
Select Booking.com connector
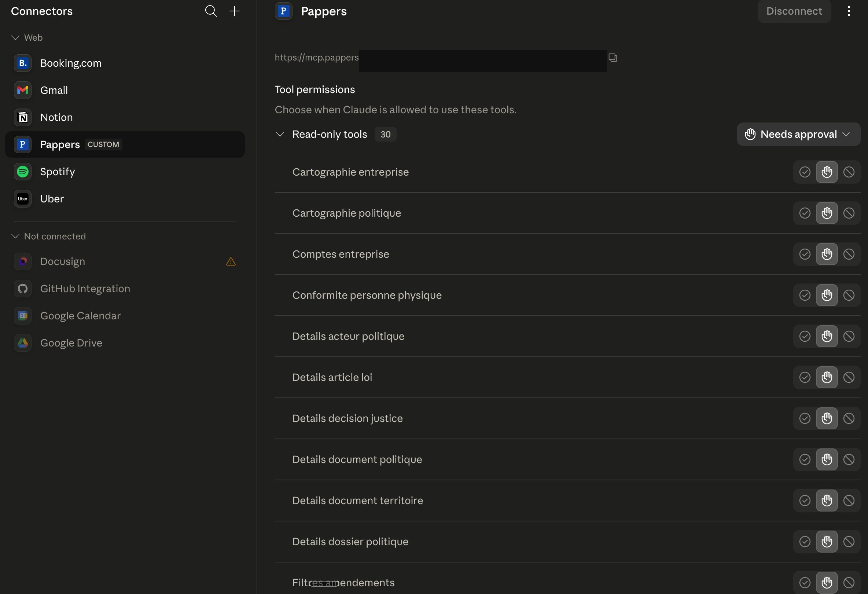tap(125, 63)
